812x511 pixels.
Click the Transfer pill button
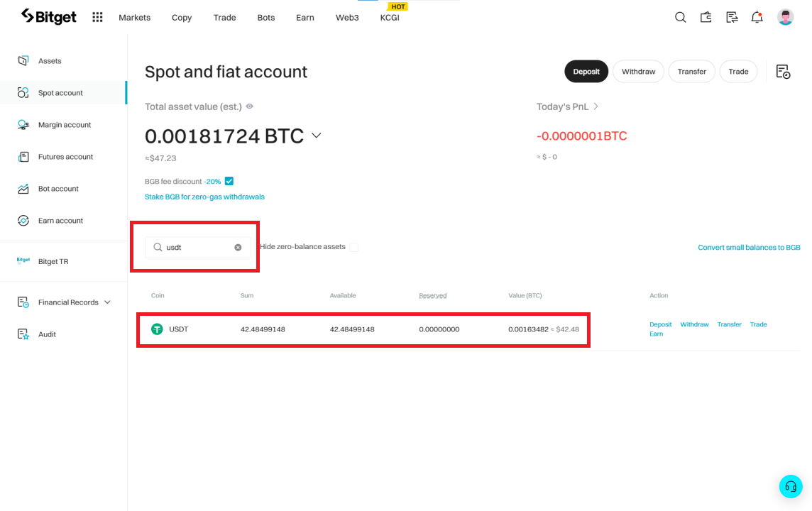(x=692, y=72)
